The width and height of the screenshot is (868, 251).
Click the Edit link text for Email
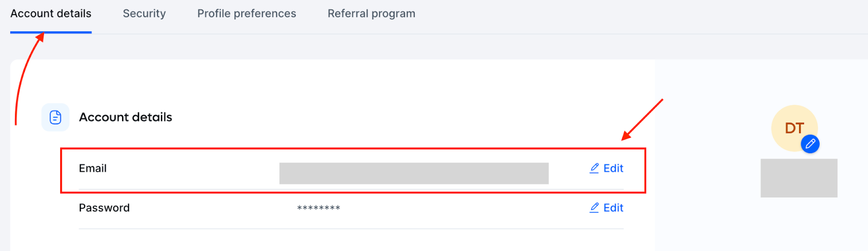(x=614, y=168)
